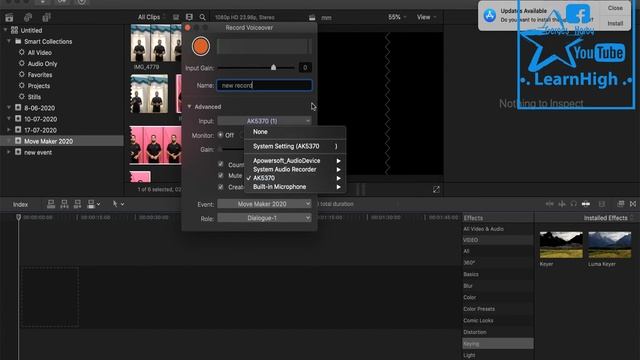Select Color Presets effects category
The width and height of the screenshot is (640, 360).
pyautogui.click(x=479, y=309)
